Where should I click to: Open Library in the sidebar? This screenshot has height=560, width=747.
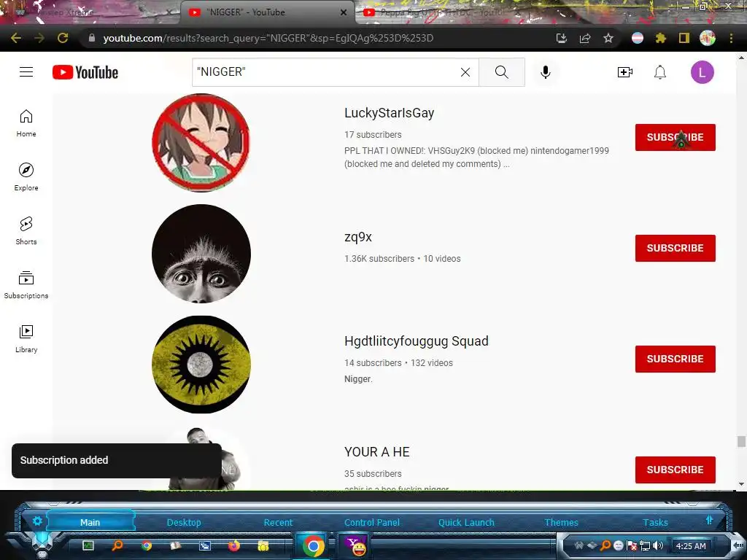[26, 338]
